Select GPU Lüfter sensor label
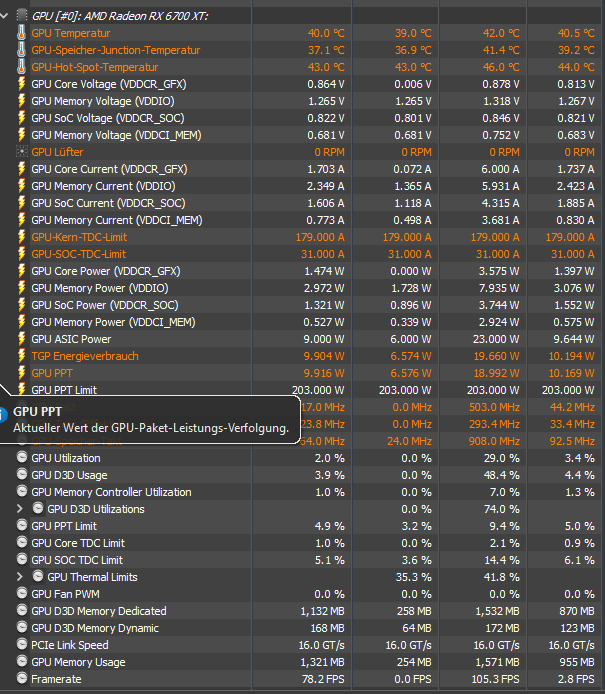Viewport: 605px width, 694px height. tap(57, 152)
